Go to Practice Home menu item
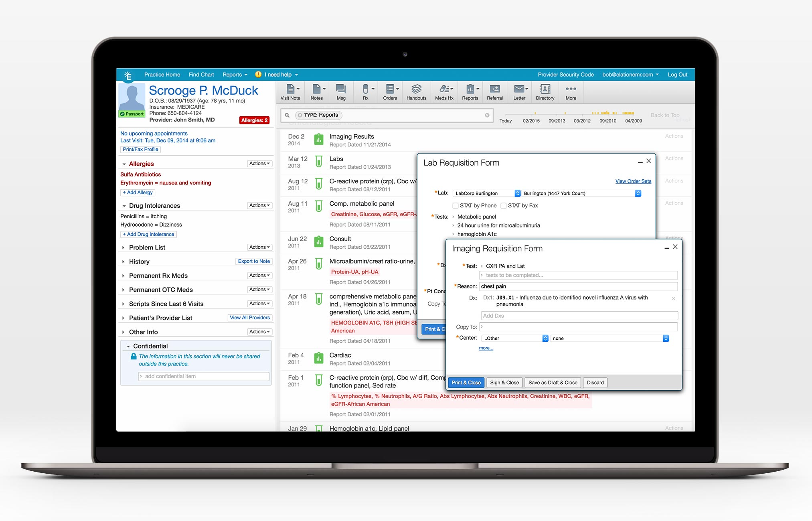The width and height of the screenshot is (812, 521). pos(162,75)
